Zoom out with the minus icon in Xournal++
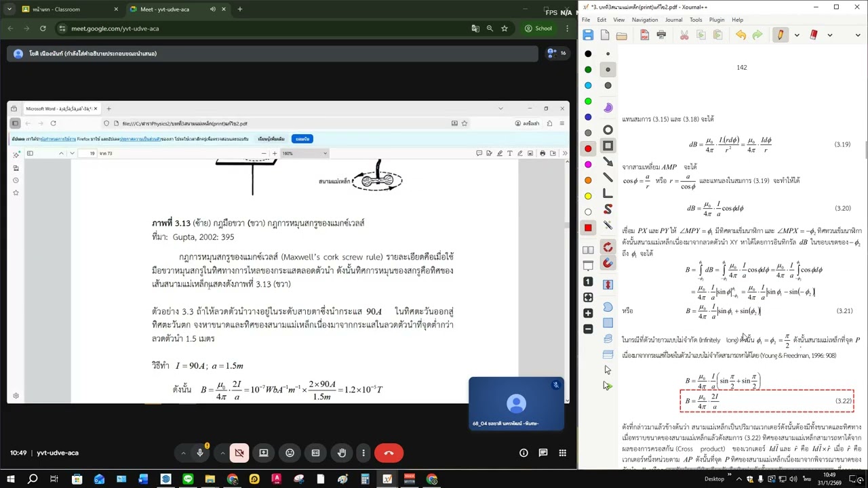 point(588,329)
